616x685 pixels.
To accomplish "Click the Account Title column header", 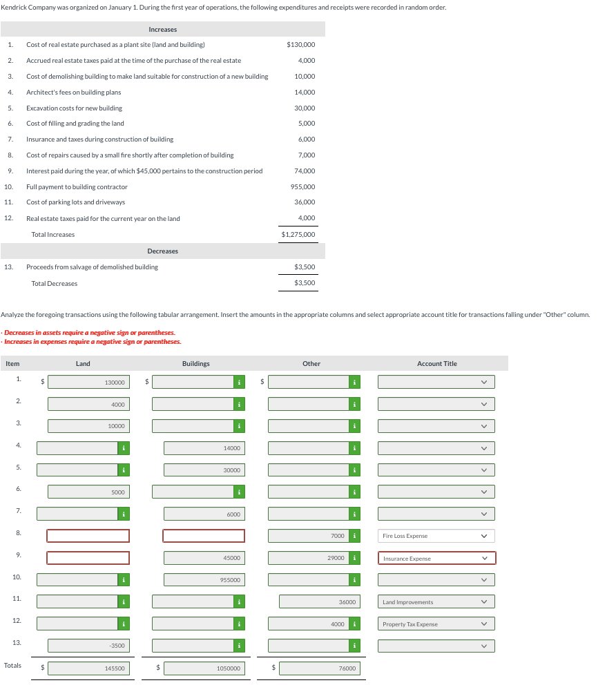I will [x=437, y=363].
